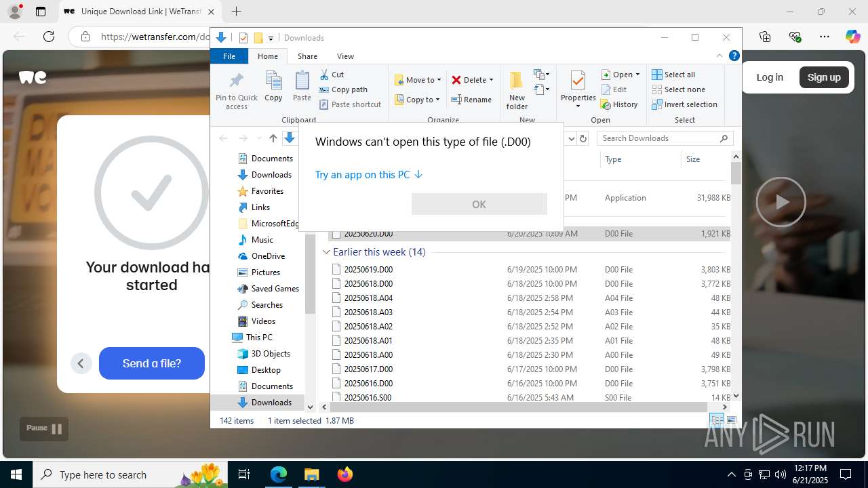Click the WeTransfer logo
868x488 pixels.
click(33, 77)
